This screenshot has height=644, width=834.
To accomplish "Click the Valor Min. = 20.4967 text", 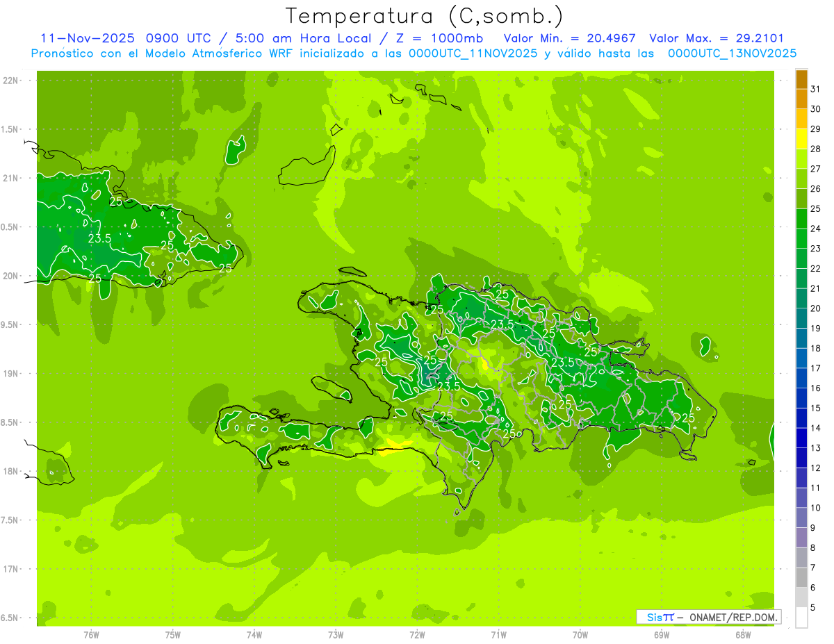I will (569, 38).
